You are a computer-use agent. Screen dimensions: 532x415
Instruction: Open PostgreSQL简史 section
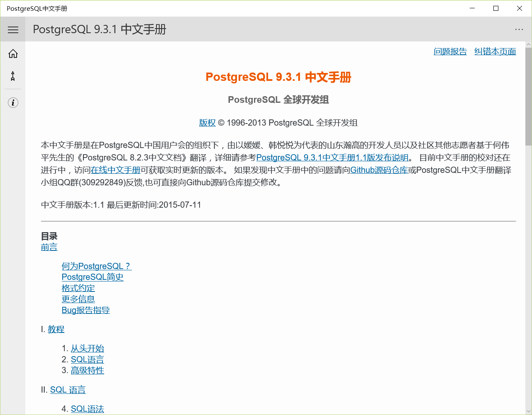(x=93, y=277)
